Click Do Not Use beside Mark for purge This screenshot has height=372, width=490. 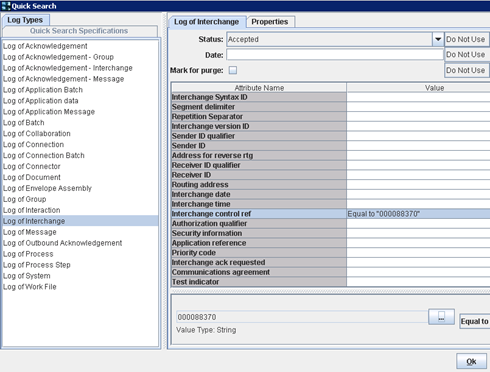[466, 70]
